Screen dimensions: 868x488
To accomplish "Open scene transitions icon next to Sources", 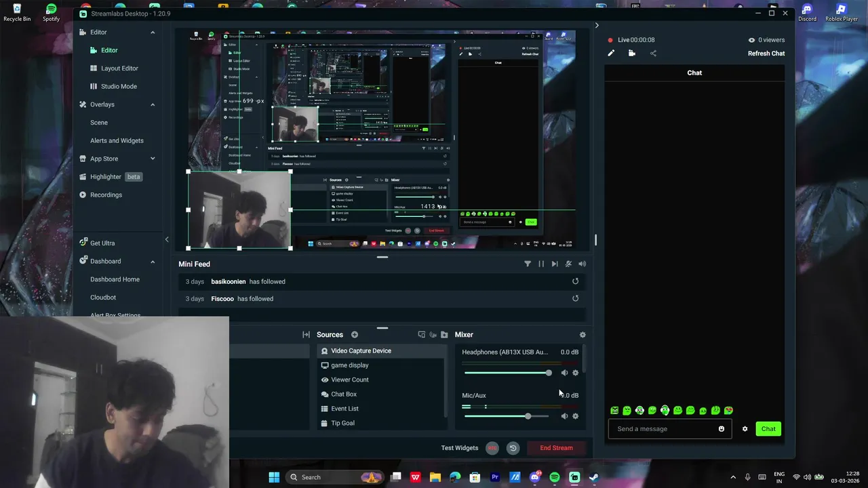I will (306, 335).
